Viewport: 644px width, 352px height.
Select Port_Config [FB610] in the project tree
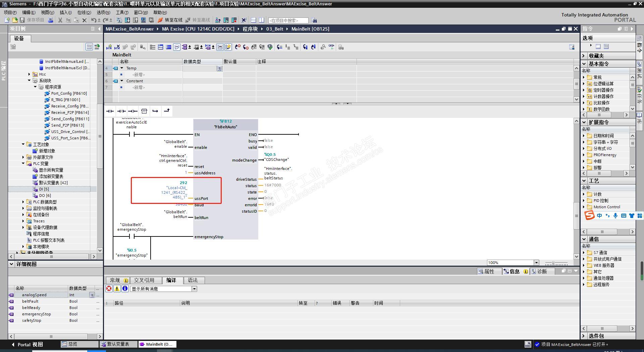[69, 93]
